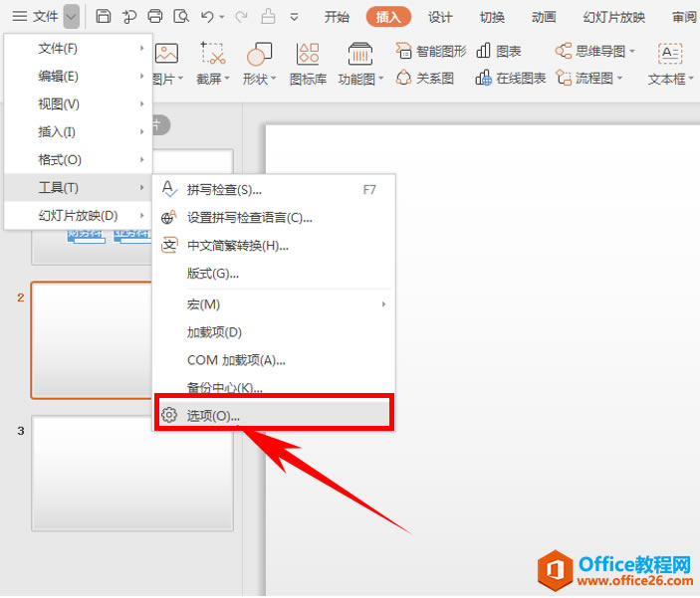Viewport: 700px width, 598px height.
Task: Insert a picture via 图片 icon
Action: 166,54
